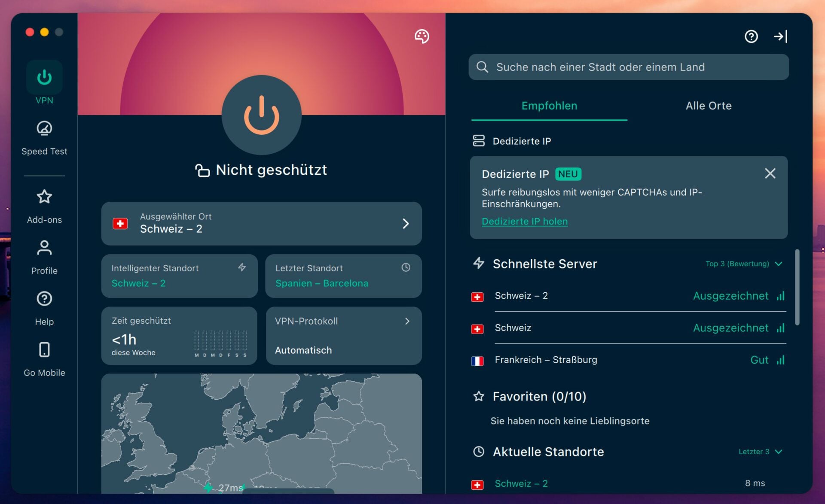The height and width of the screenshot is (504, 825).
Task: Click the help question mark at top right
Action: pos(751,36)
